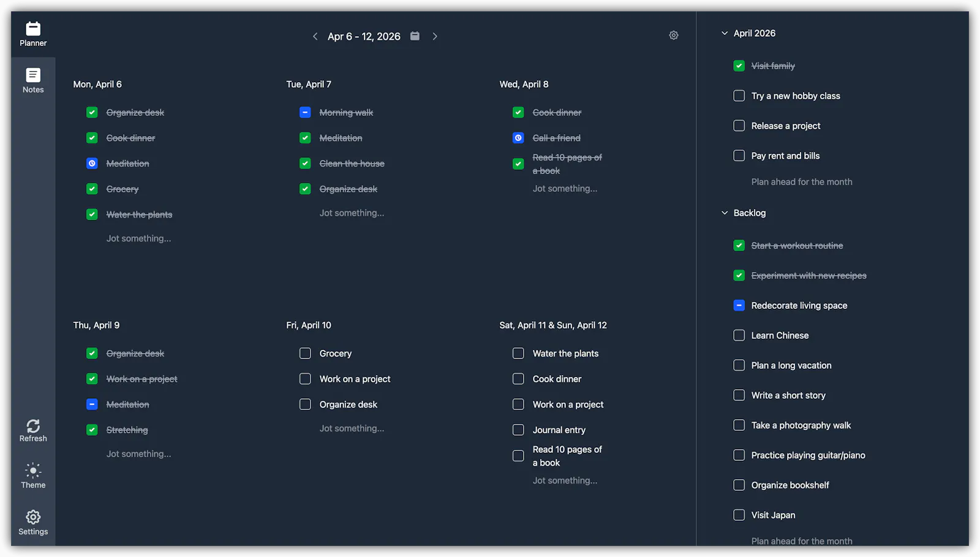
Task: Add a note under Tuesday's Jot something
Action: coord(352,213)
